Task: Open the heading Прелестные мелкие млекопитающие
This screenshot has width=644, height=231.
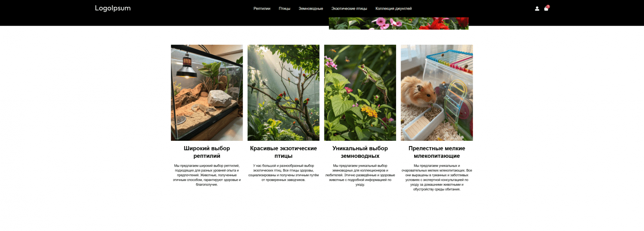Action: pos(437,152)
